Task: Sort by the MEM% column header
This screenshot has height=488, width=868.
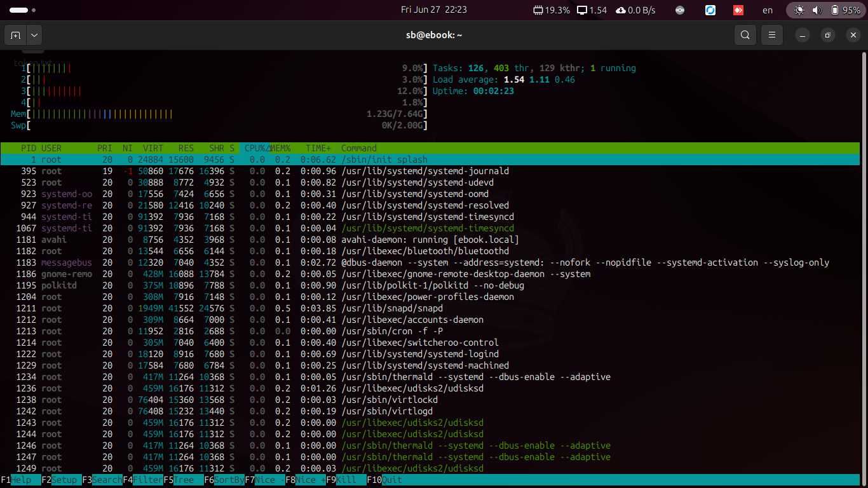Action: (280, 148)
